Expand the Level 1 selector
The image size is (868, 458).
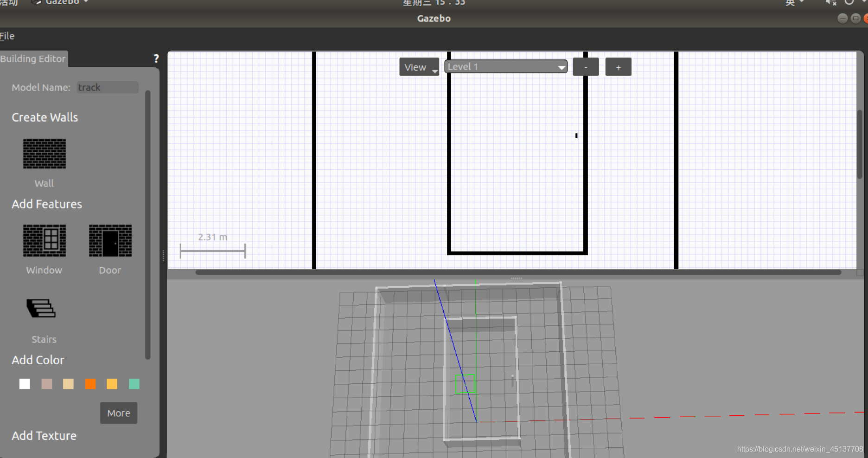click(x=506, y=66)
